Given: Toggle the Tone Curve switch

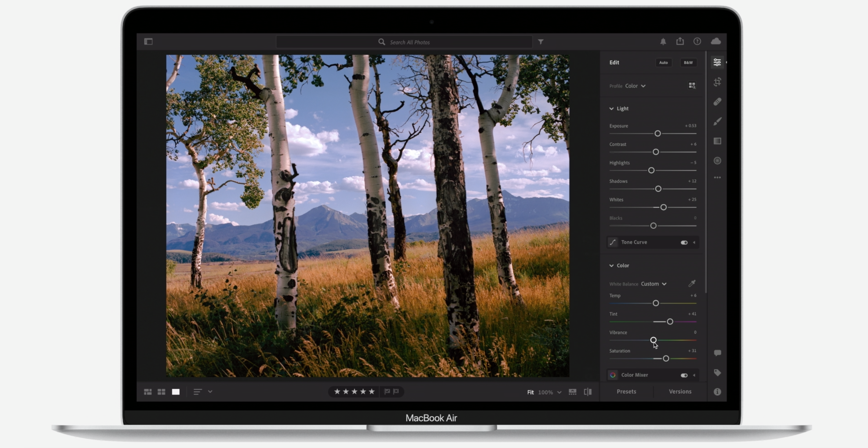Looking at the screenshot, I should (684, 242).
